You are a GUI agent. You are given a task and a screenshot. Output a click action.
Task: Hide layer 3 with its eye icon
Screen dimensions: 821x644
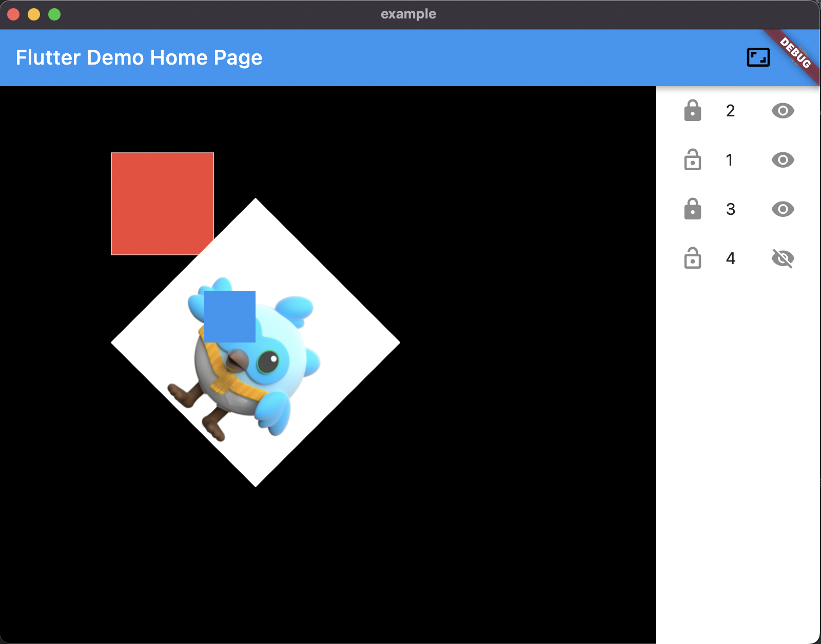click(783, 209)
